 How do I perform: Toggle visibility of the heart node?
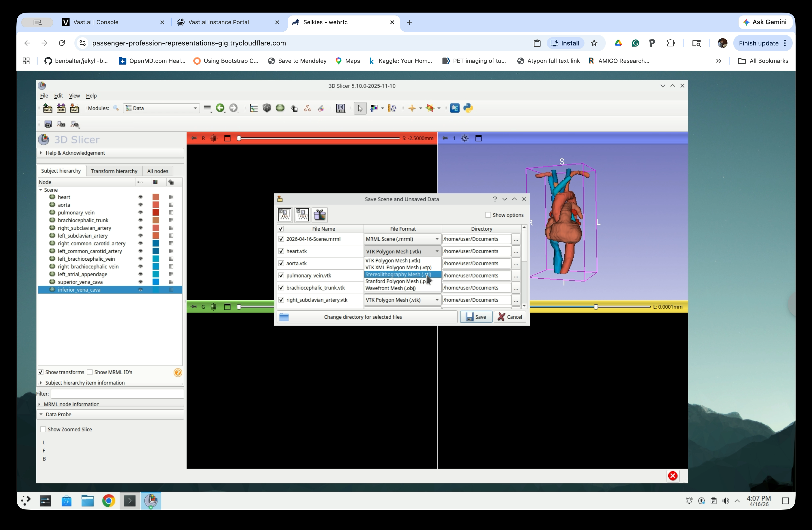tap(141, 197)
